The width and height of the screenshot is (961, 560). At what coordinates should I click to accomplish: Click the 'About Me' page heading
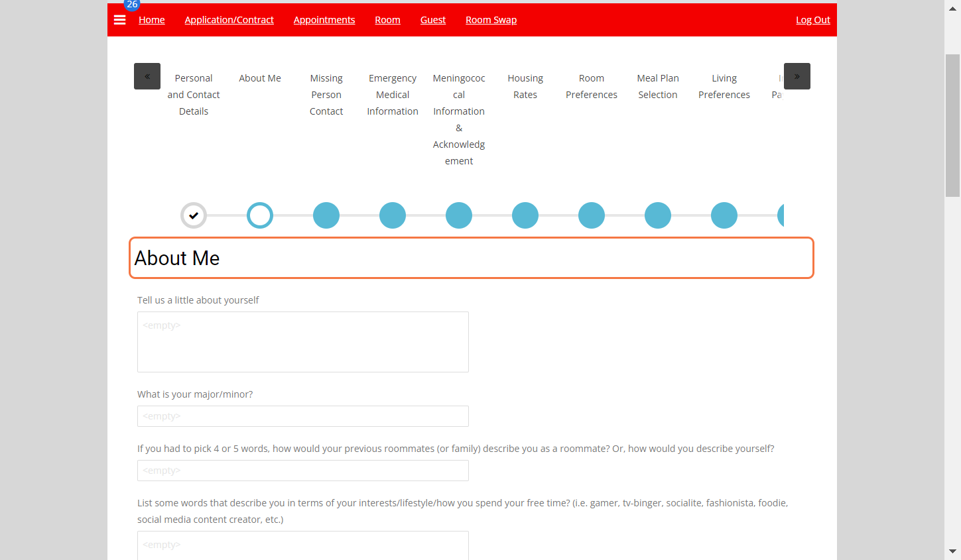point(177,258)
